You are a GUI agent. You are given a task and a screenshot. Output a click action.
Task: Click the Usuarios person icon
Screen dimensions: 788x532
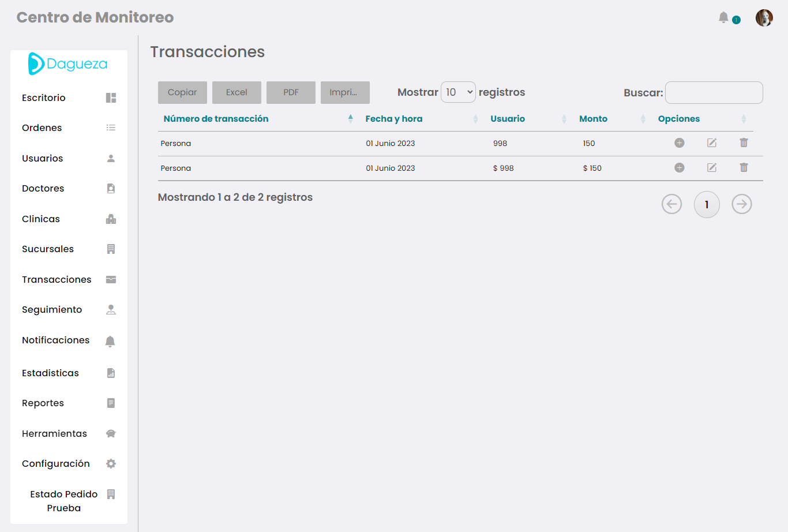click(x=111, y=158)
